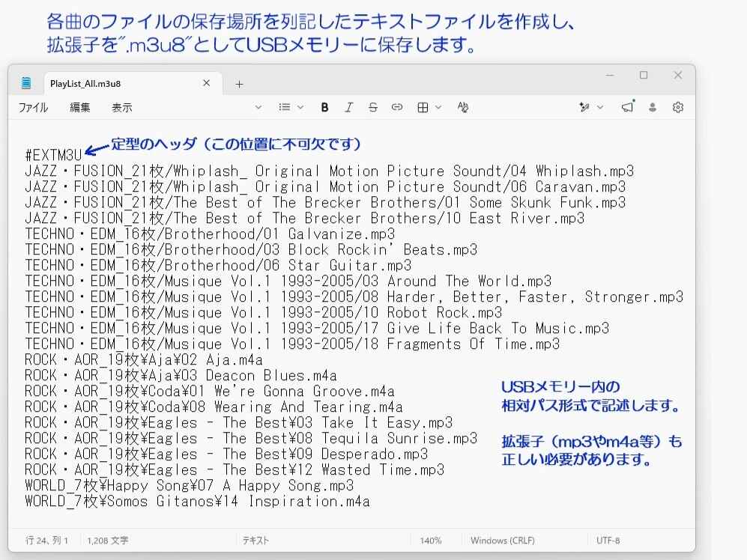Click the #EXTM3U header line
Viewport: 747px width, 560px height.
point(53,155)
